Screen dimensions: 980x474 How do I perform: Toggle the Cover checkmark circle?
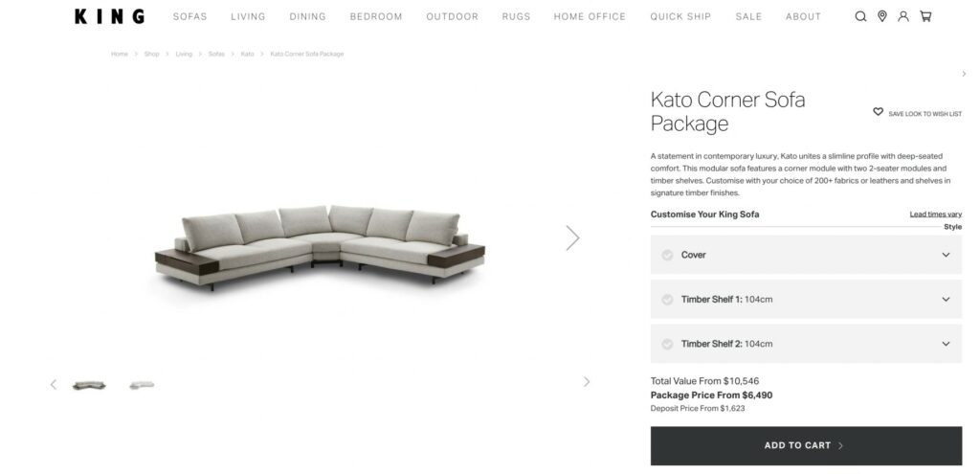(667, 255)
